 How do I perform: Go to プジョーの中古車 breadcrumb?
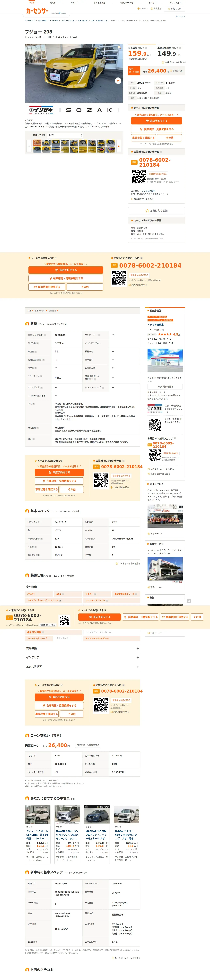pyautogui.click(x=68, y=21)
